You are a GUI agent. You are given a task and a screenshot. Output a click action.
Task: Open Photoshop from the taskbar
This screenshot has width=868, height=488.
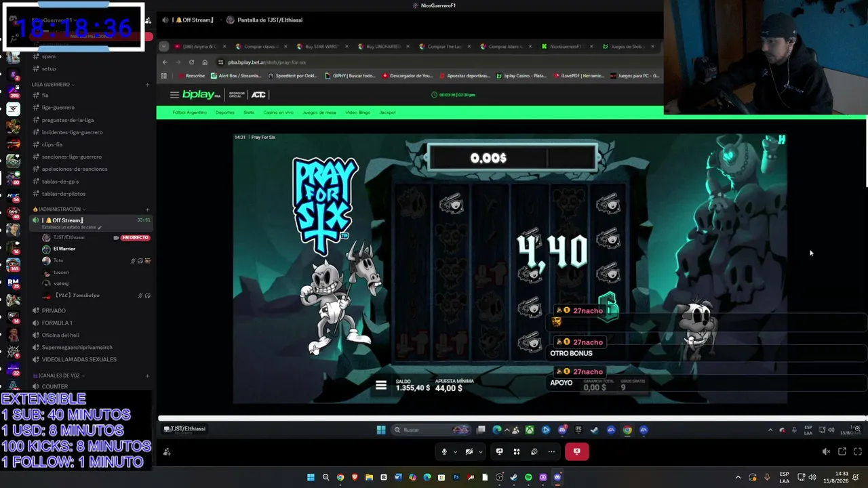456,477
